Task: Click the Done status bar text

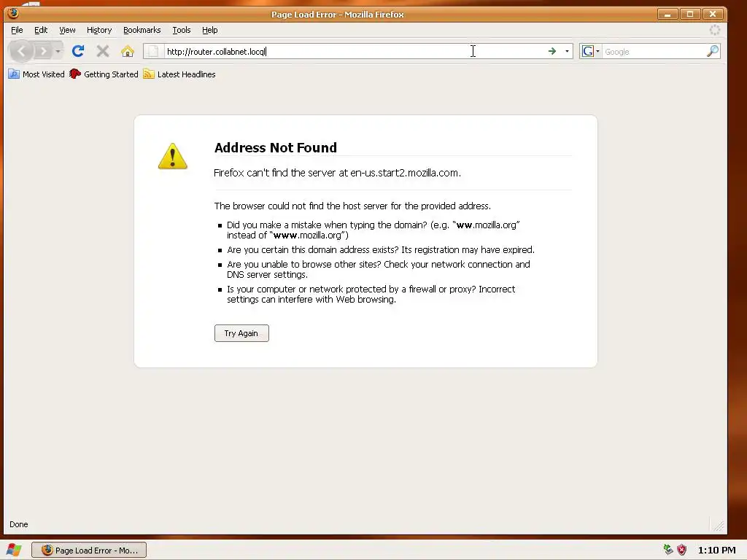Action: [18, 524]
